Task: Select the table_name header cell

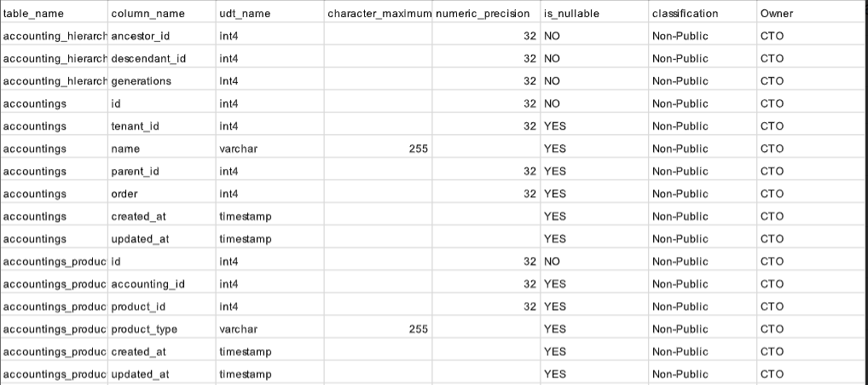Action: (x=55, y=14)
